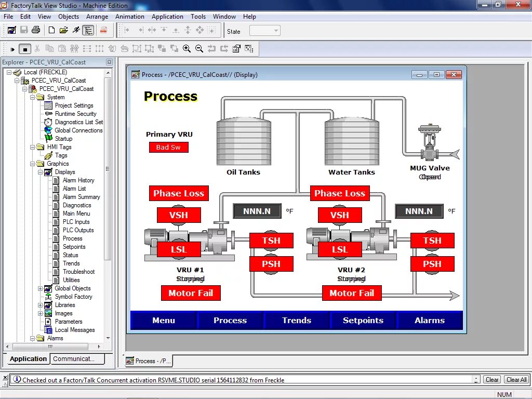Select the Alarm History display
Image resolution: width=532 pixels, height=399 pixels.
coord(78,180)
